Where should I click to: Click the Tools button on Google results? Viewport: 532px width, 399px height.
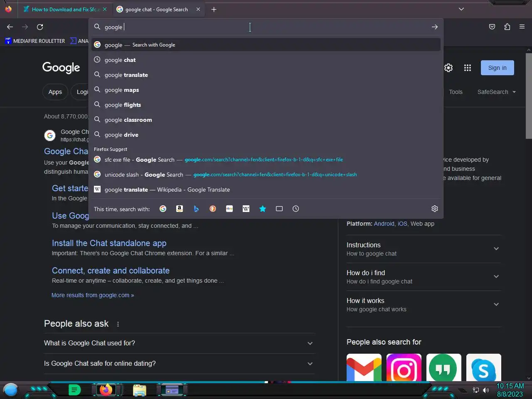[x=456, y=92]
